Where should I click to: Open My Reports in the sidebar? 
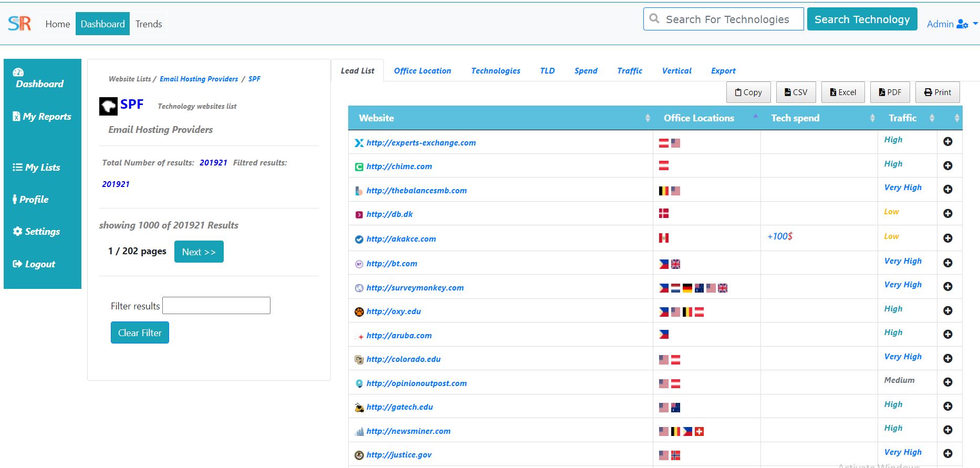point(42,117)
